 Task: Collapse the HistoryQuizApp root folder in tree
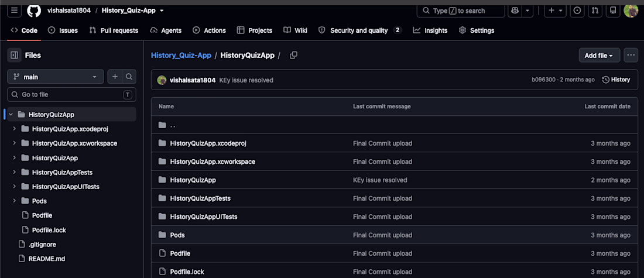pyautogui.click(x=11, y=115)
